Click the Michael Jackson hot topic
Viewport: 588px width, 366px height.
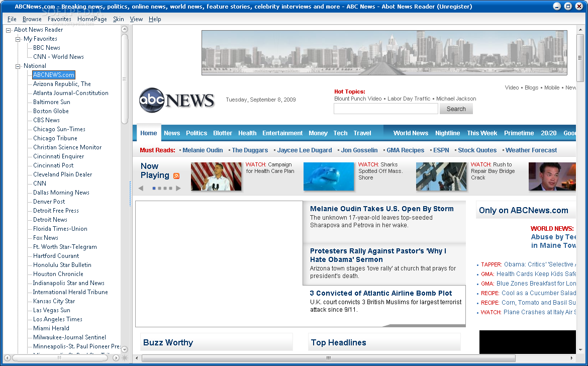pyautogui.click(x=456, y=99)
